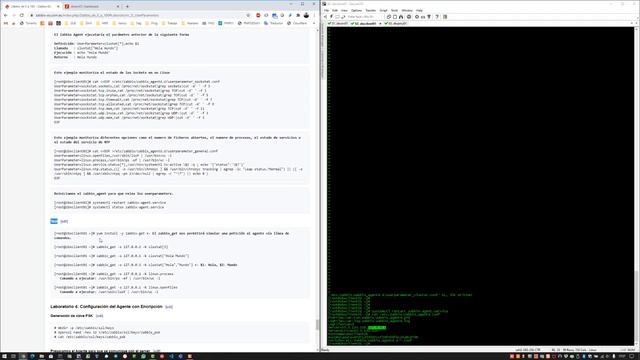The height and width of the screenshot is (360, 640).
Task: Open the Chrome profile avatar
Action: pos(306,15)
